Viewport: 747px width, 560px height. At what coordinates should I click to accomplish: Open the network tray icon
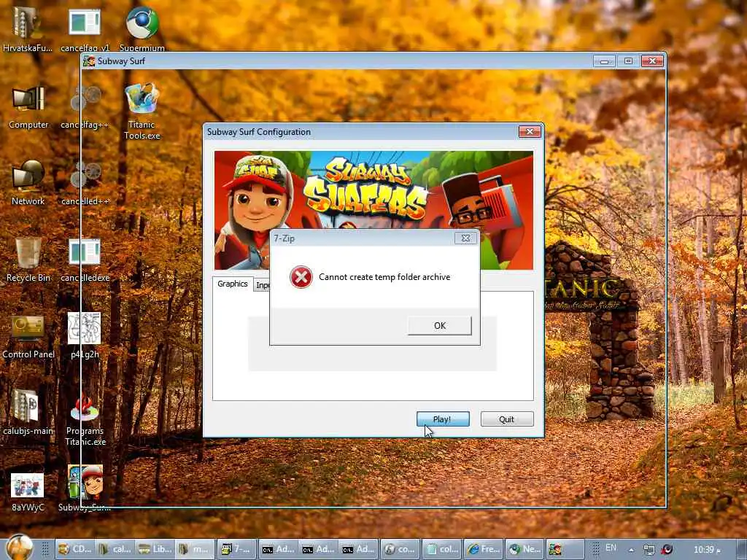[x=649, y=550]
